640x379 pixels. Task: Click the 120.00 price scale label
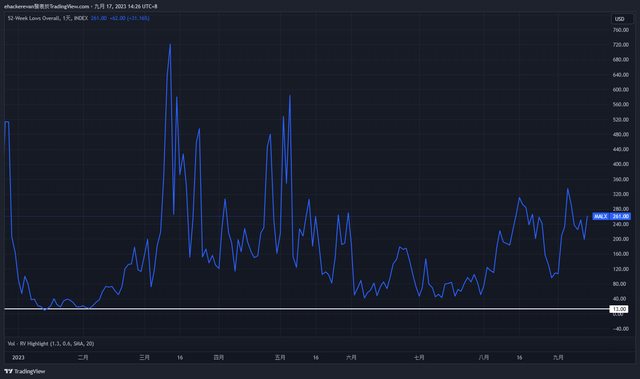620,269
